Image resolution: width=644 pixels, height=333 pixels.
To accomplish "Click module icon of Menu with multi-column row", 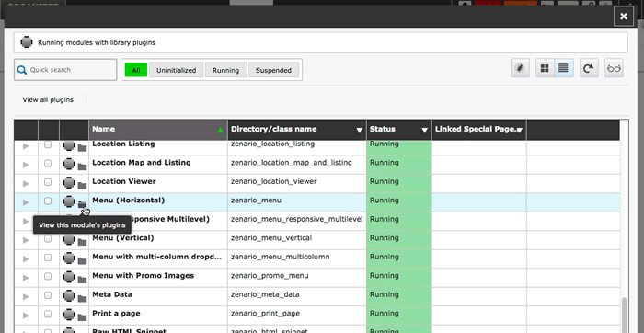I will coord(69,258).
